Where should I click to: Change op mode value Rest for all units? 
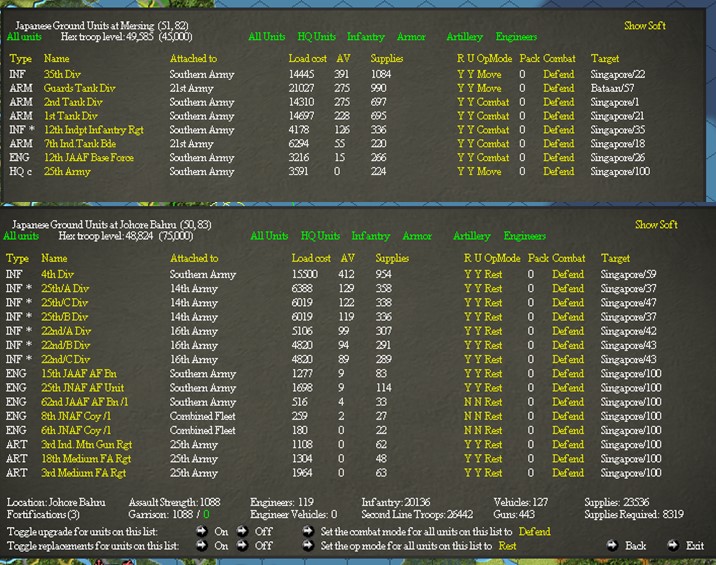pos(507,546)
